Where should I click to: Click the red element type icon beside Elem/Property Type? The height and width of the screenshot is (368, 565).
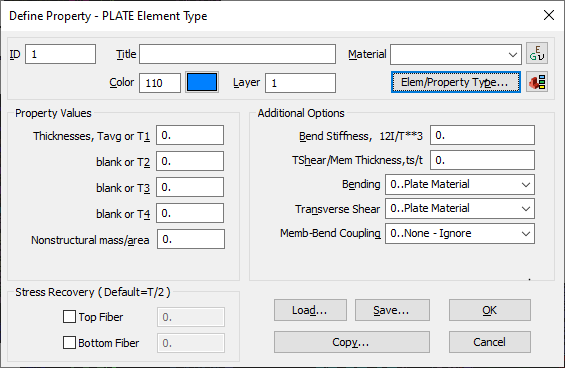[537, 82]
